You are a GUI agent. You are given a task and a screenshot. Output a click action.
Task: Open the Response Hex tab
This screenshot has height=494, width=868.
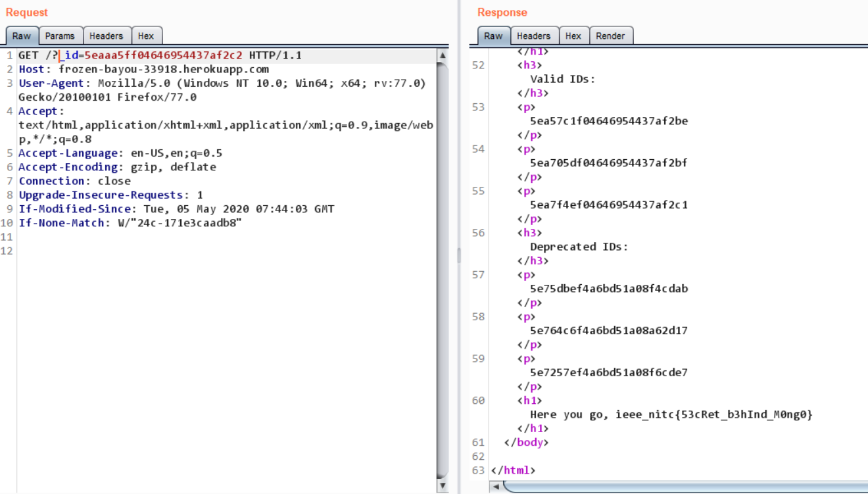pos(573,36)
